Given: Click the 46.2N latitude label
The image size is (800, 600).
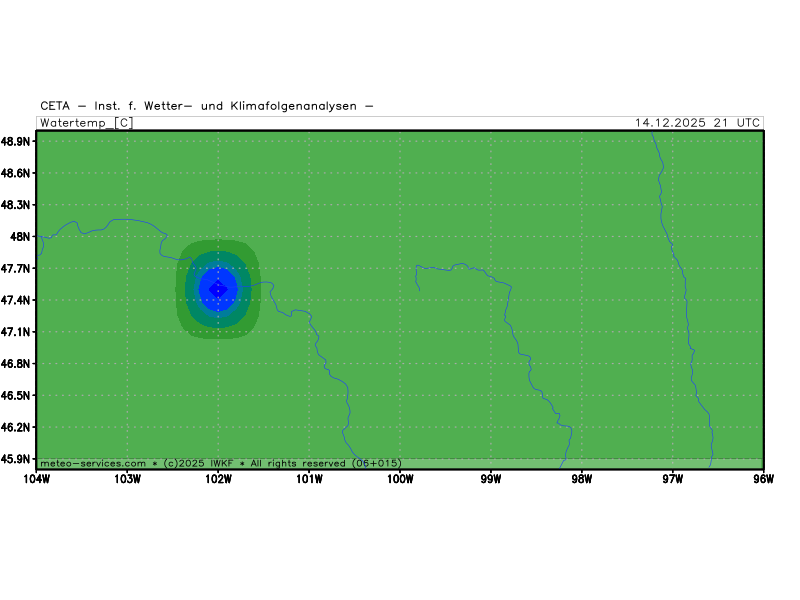Looking at the screenshot, I should 17,427.
